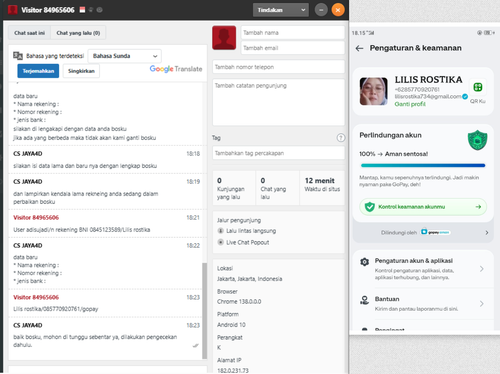Click the Terjemahkan translate button

(38, 71)
